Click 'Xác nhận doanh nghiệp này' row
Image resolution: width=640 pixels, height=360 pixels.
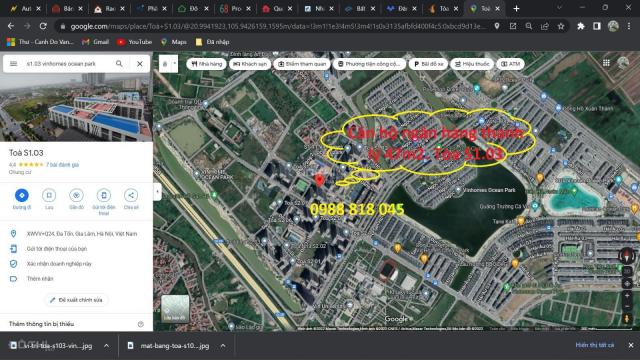click(x=76, y=264)
